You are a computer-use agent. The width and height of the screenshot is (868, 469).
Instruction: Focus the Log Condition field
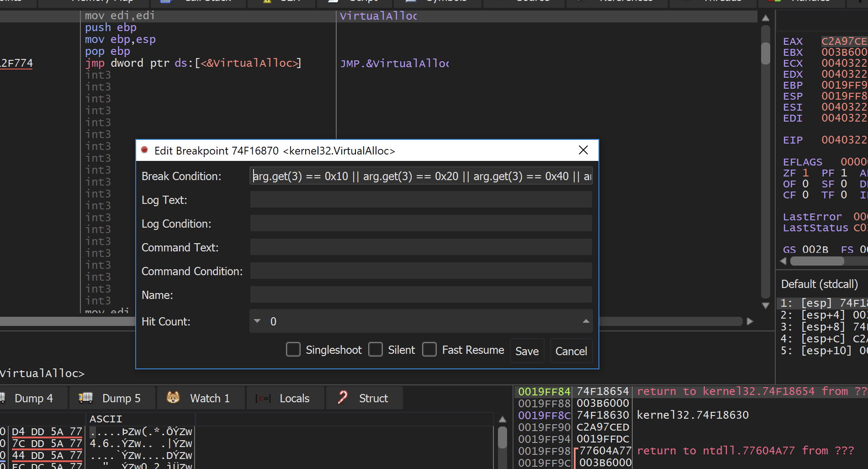(x=421, y=224)
